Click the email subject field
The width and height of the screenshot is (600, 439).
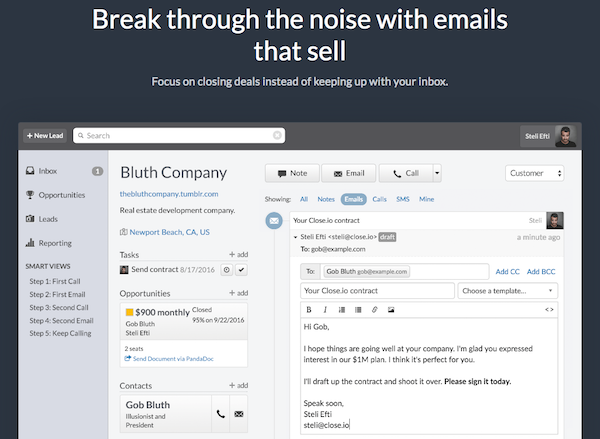[x=376, y=291]
